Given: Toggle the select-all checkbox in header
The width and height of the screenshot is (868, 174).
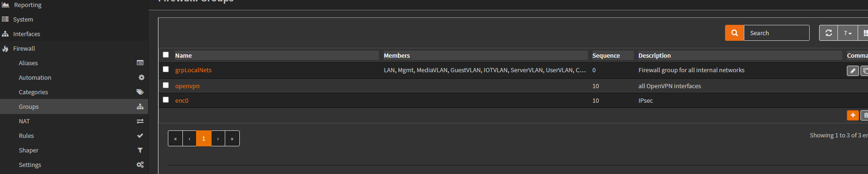Looking at the screenshot, I should tap(166, 55).
